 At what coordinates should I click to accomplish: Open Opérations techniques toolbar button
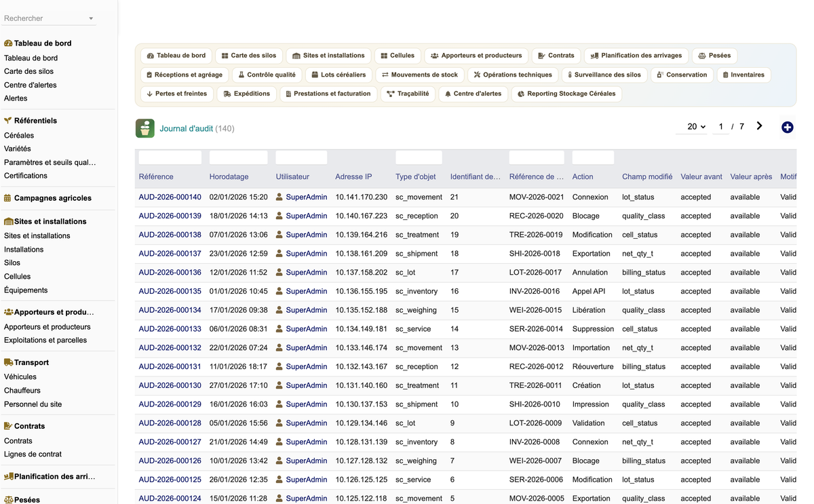(x=513, y=75)
